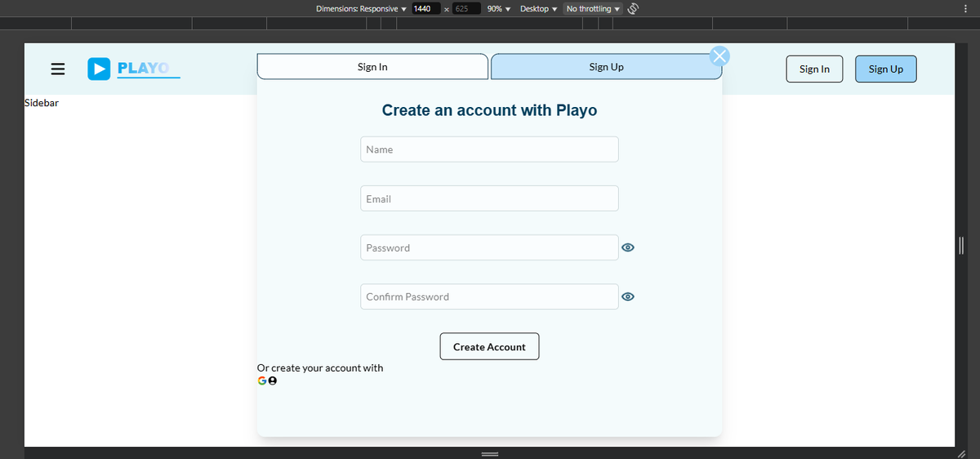Open the 90% zoom dropdown

point(498,8)
